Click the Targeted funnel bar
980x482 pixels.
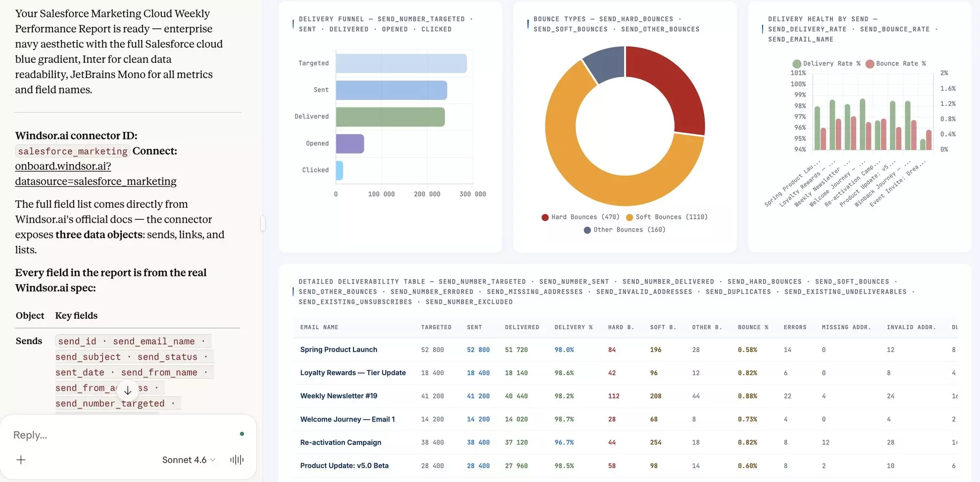401,63
